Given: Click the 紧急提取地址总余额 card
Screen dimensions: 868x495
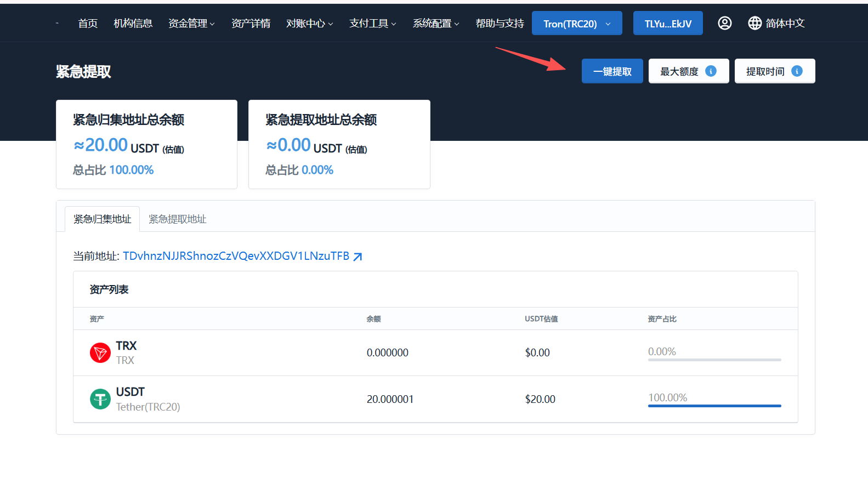Looking at the screenshot, I should click(x=339, y=144).
